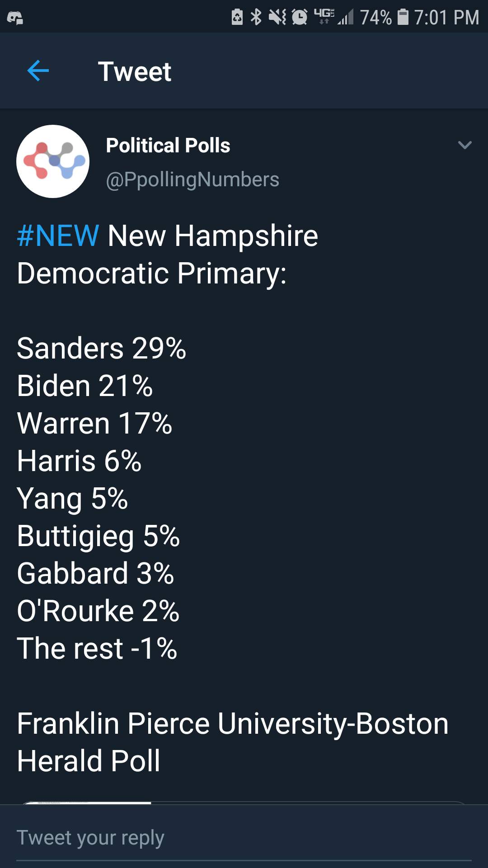Tap the Political Polls display name
The width and height of the screenshot is (488, 868).
[x=168, y=146]
